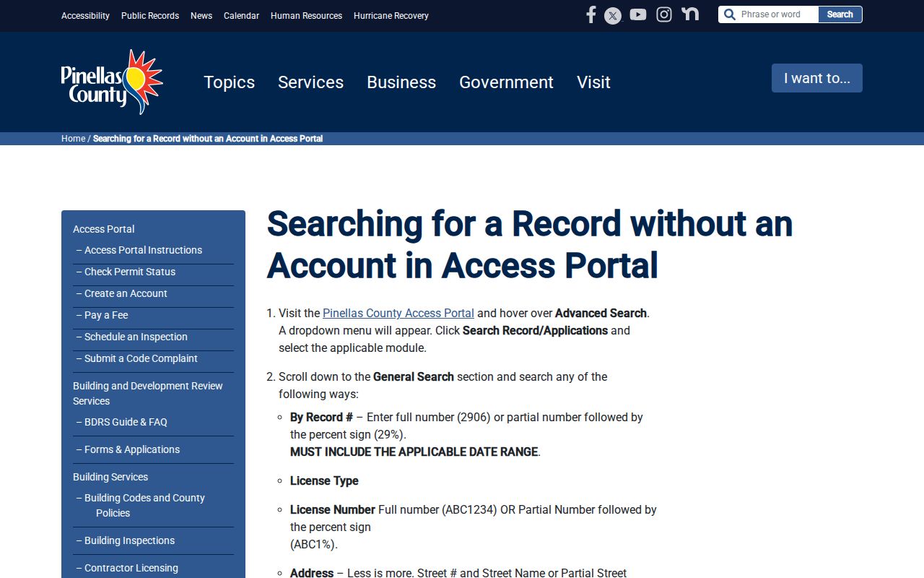Click the Search button in the header
Image resolution: width=924 pixels, height=578 pixels.
[x=840, y=14]
